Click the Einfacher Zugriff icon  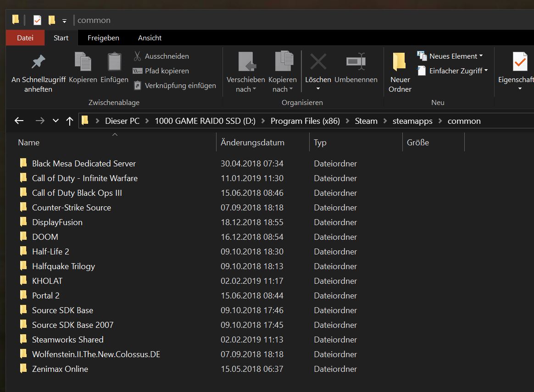(421, 71)
